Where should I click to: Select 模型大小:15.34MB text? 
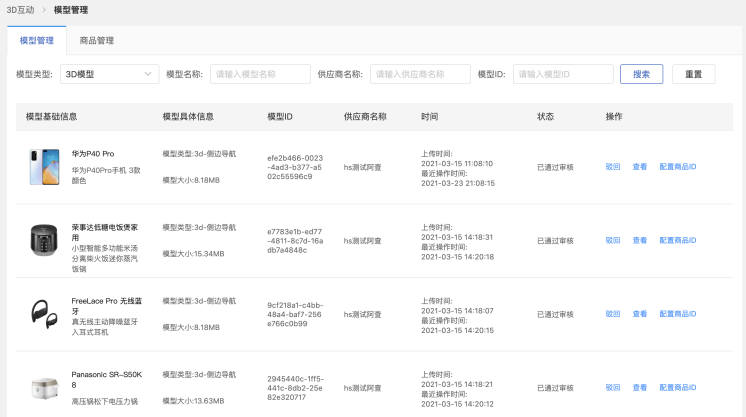[x=193, y=254]
